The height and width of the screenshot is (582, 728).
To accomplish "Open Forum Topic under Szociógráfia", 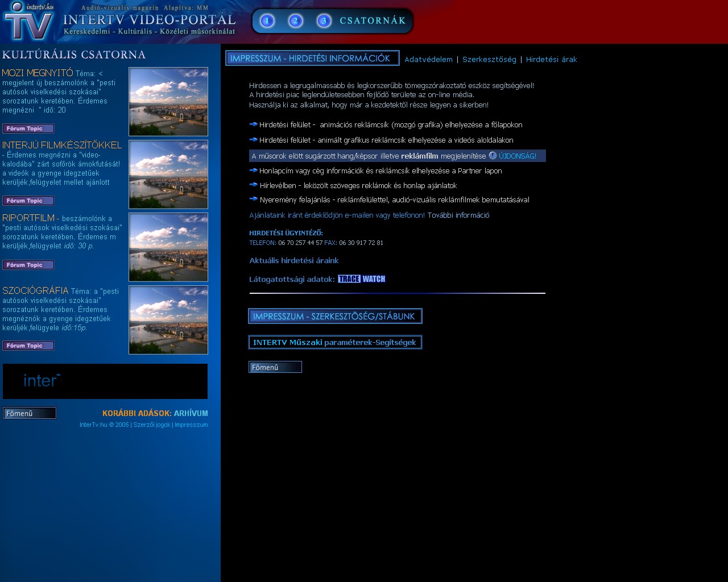I will point(28,346).
